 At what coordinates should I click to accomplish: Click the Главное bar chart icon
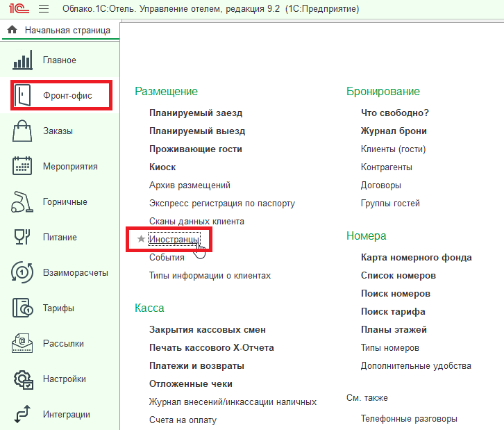click(x=22, y=60)
